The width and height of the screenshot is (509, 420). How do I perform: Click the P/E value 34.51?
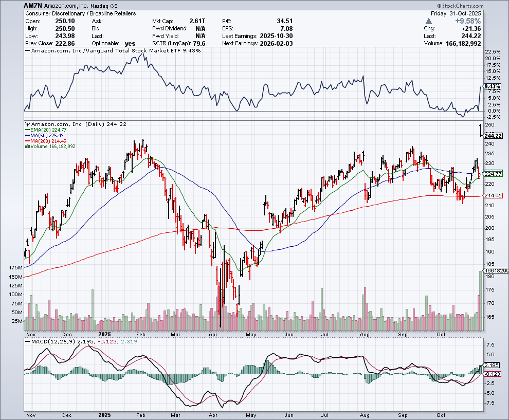tap(285, 21)
